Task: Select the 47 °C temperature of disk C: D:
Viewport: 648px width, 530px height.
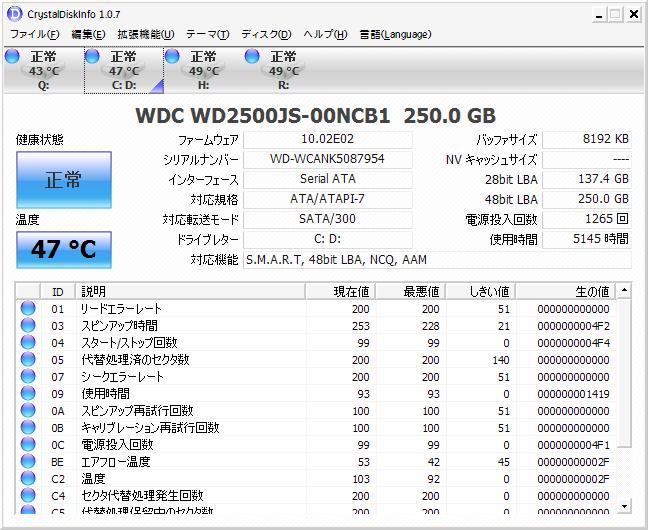Action: pos(123,71)
